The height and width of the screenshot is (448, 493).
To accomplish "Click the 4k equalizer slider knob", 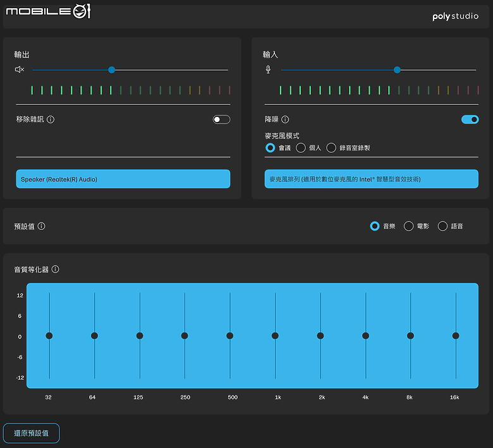I will click(365, 336).
